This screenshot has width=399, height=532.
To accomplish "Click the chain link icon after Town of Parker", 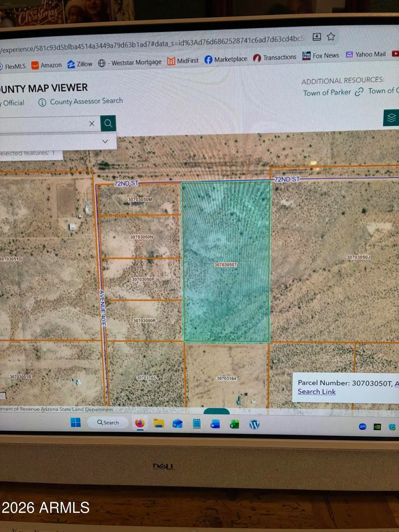I will (360, 91).
